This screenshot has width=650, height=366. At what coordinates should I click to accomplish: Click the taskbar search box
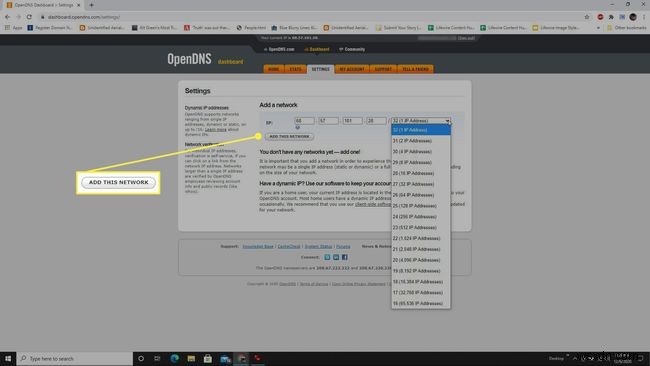point(75,359)
